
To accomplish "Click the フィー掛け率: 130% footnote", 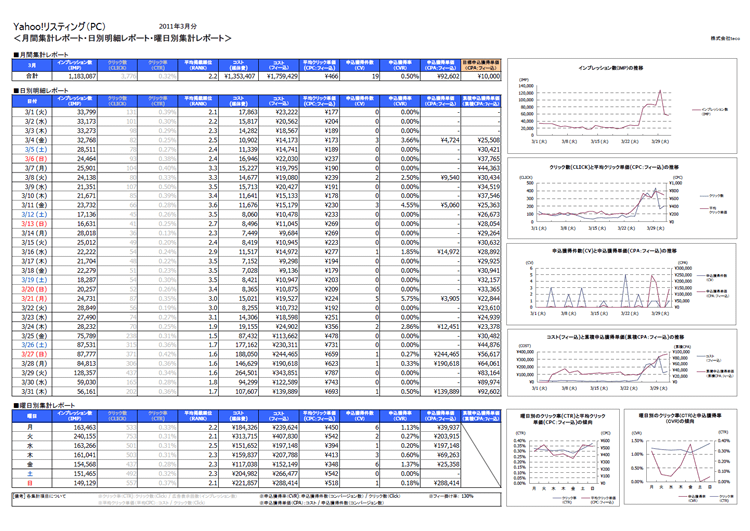I will click(451, 496).
